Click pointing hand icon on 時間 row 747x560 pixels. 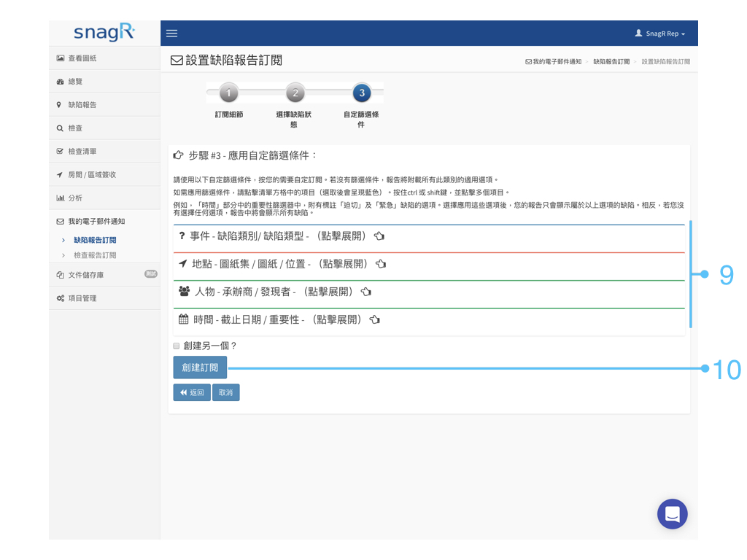pyautogui.click(x=375, y=319)
